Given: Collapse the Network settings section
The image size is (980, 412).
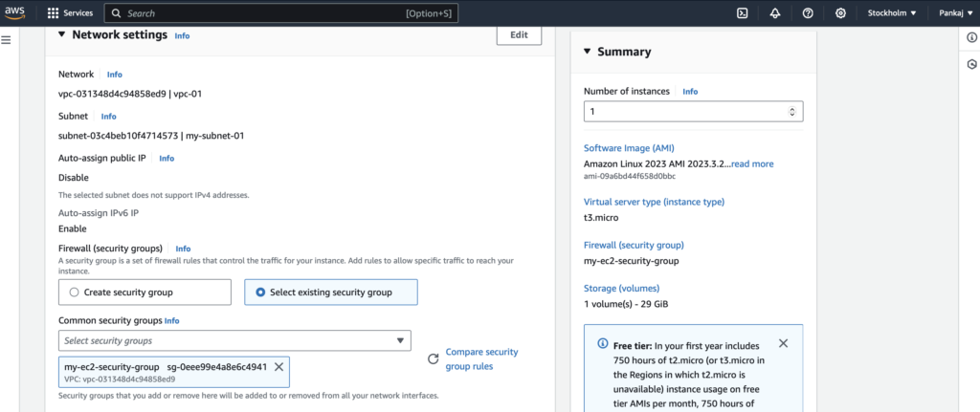Looking at the screenshot, I should click(x=61, y=35).
